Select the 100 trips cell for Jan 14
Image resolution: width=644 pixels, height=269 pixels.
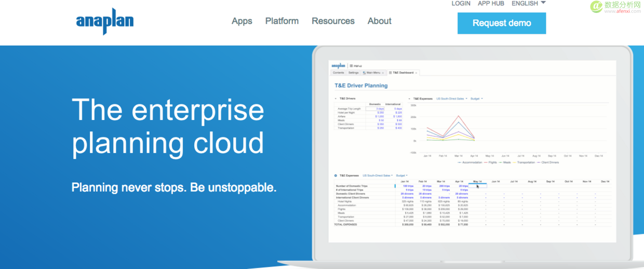point(405,186)
